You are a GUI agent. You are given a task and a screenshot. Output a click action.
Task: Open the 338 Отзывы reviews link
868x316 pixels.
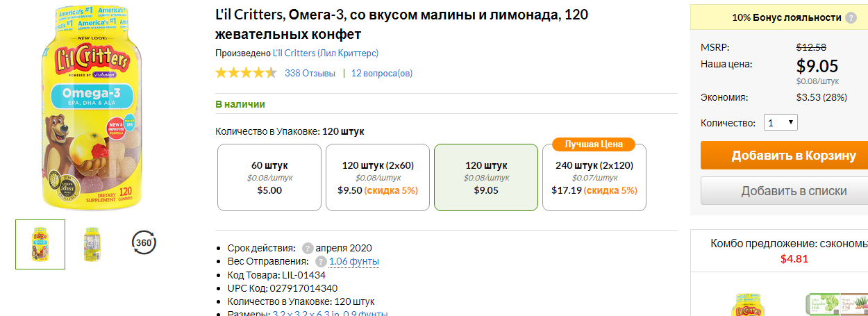[x=310, y=73]
